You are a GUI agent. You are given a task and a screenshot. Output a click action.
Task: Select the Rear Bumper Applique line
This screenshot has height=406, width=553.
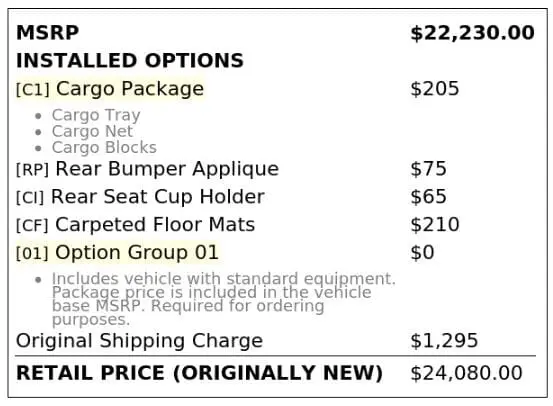pyautogui.click(x=147, y=169)
